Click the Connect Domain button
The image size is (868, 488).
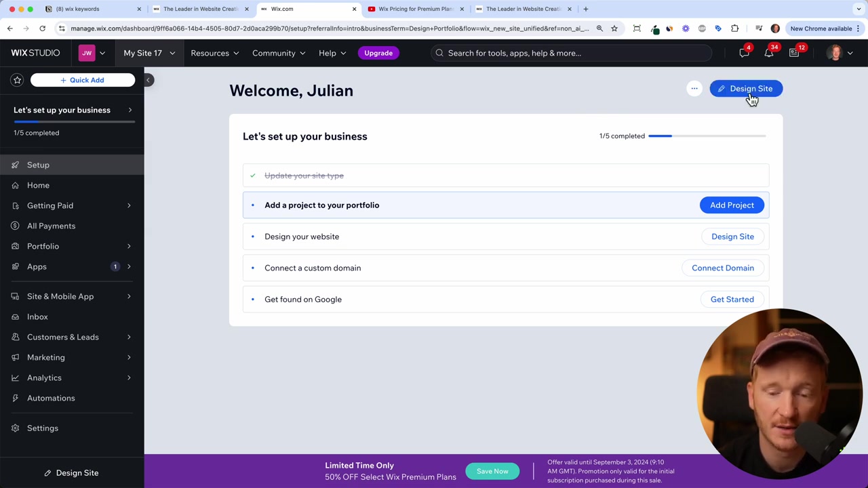(x=723, y=268)
